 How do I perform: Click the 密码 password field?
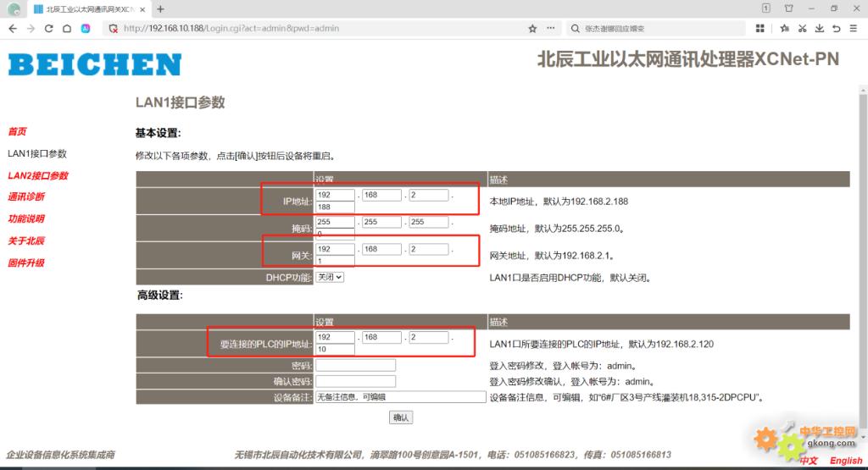click(x=355, y=366)
